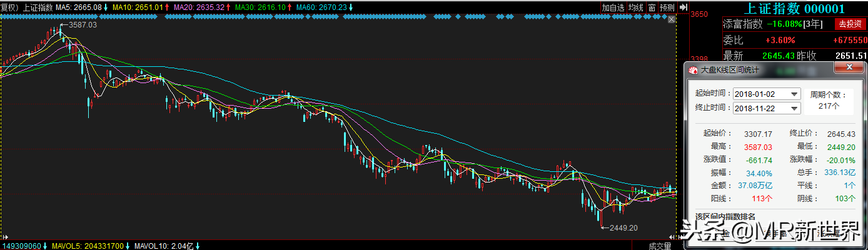Open the 窗 window option
The height and width of the screenshot is (250, 868).
pos(652,7)
